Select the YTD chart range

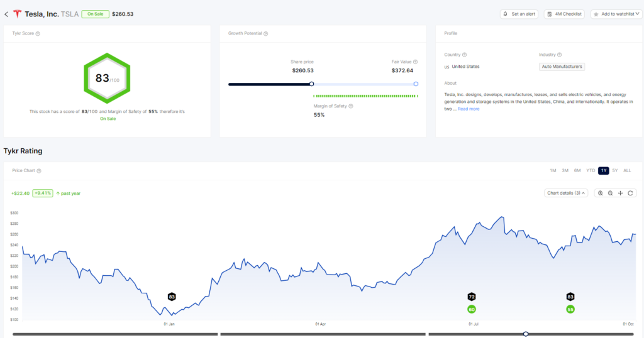tap(590, 171)
